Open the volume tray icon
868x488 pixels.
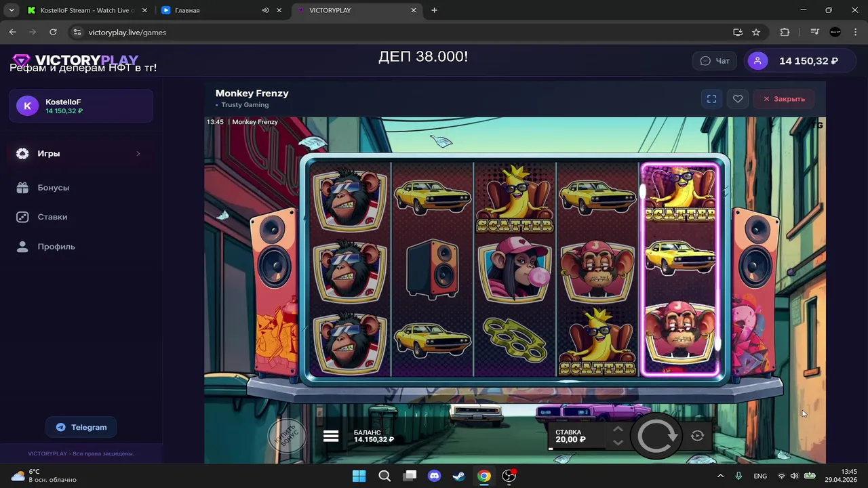coord(794,476)
